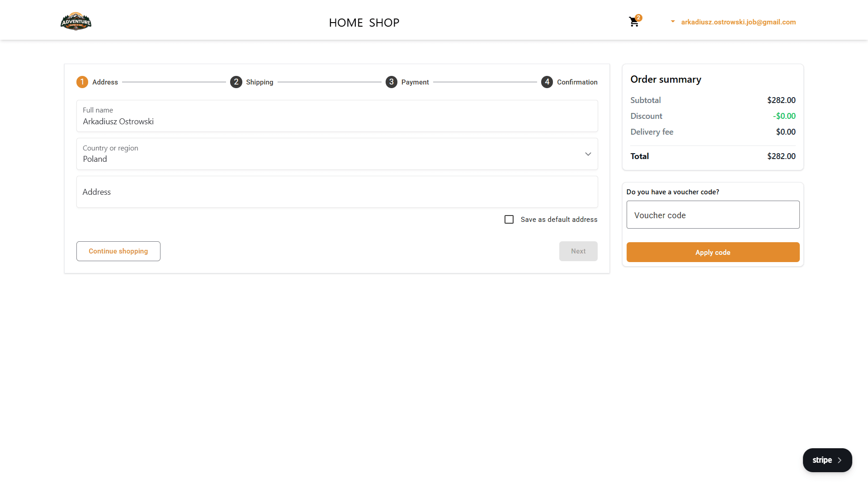Go to the HOME menu item
Screen dimensions: 868x488
(x=346, y=23)
